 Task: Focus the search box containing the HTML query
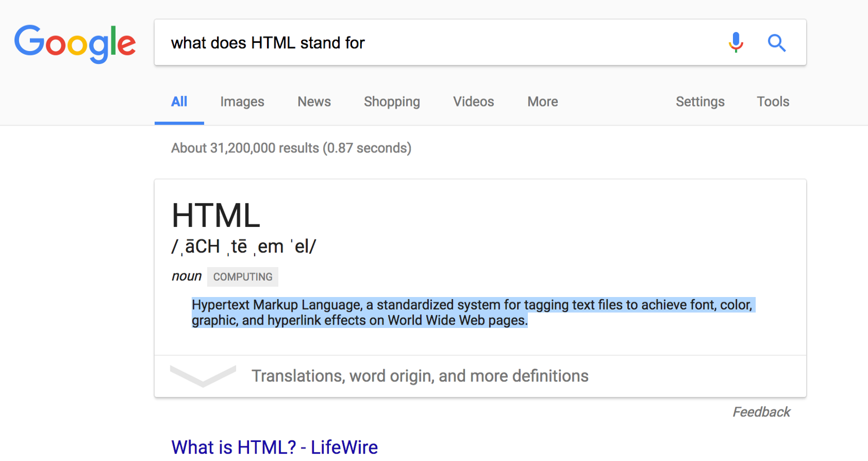434,43
